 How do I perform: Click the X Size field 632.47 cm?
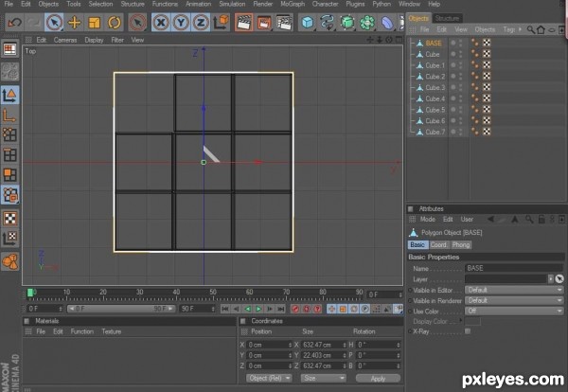point(321,345)
